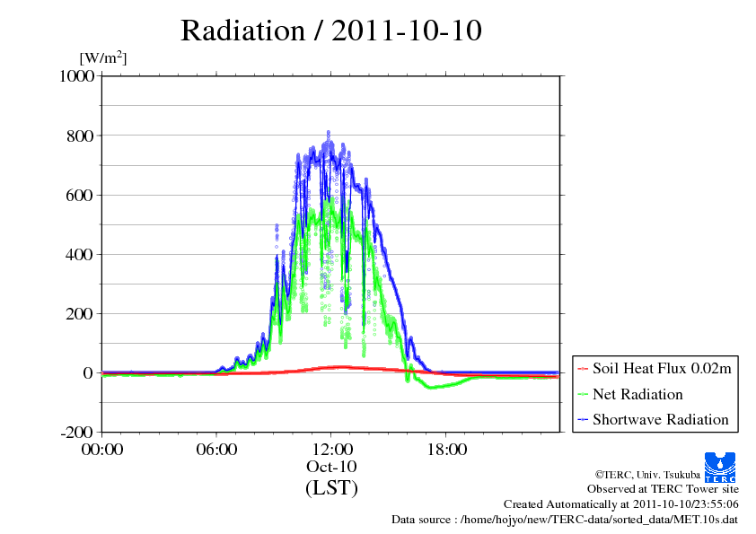Click the '800' y-axis label
The height and width of the screenshot is (534, 756).
coord(80,136)
